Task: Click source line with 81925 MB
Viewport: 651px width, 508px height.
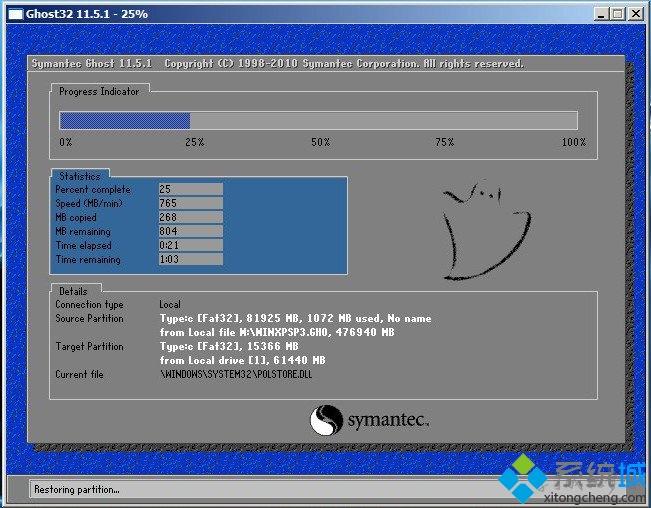Action: coord(296,318)
